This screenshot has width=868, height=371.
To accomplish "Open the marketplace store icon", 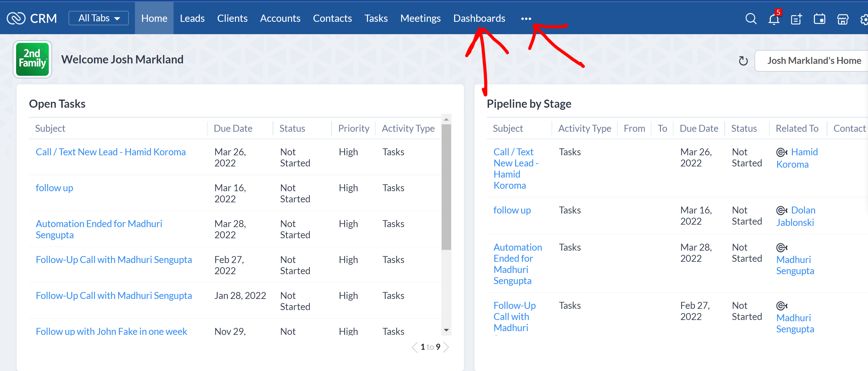I will point(842,19).
